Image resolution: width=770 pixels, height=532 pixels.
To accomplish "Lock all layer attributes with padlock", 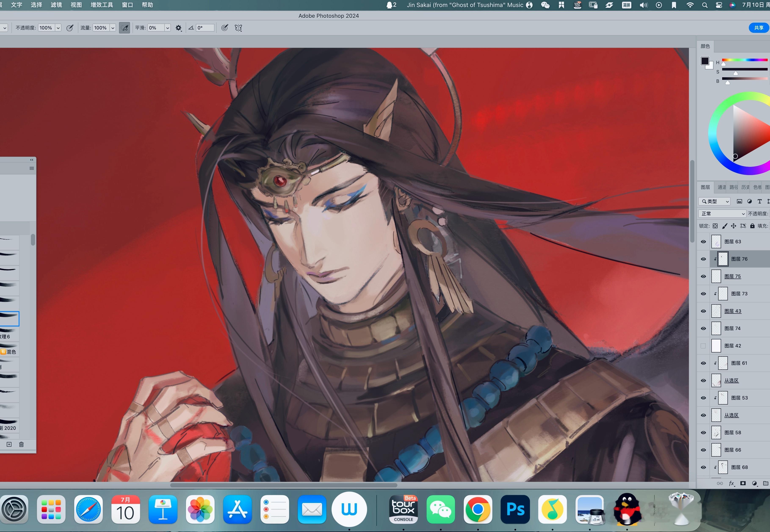I will [752, 226].
